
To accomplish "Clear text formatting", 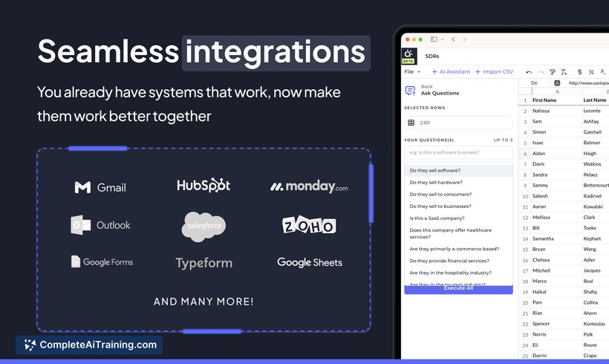I will coord(564,72).
